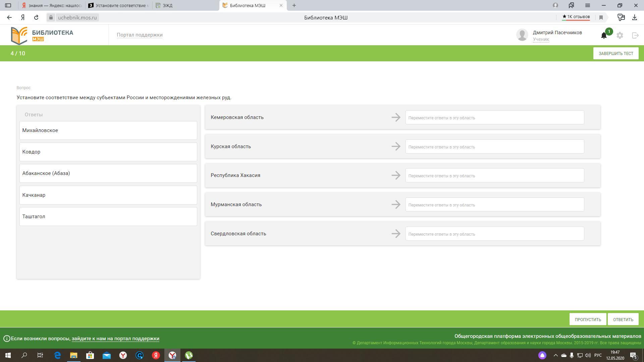Open browser downloads icon
Screen dimensions: 644x362
coord(634,17)
